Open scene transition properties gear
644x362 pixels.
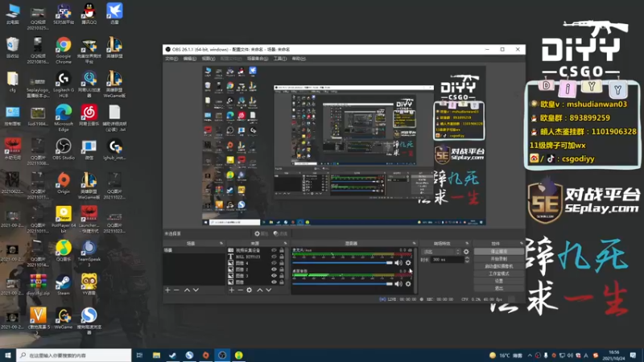pyautogui.click(x=466, y=252)
